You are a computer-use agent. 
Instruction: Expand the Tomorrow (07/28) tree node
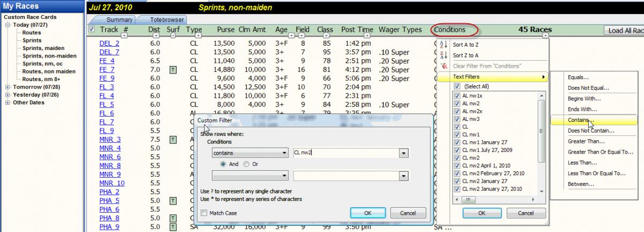(8, 87)
